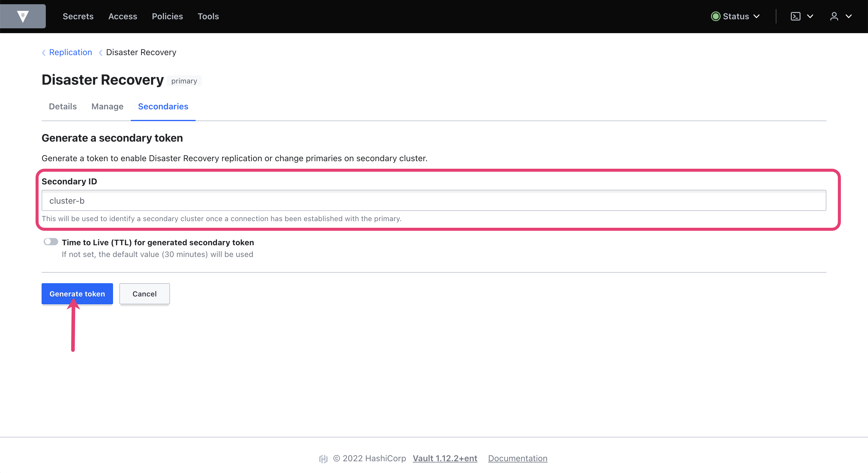
Task: Switch to the Details tab
Action: [x=62, y=106]
